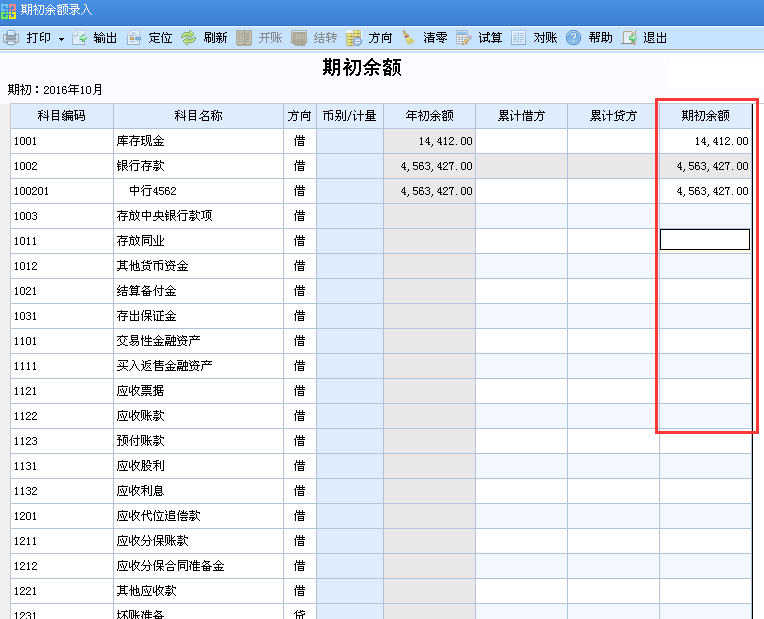Viewport: 764px width, 619px height.
Task: Select the 交易性金融资产 account name
Action: (158, 341)
